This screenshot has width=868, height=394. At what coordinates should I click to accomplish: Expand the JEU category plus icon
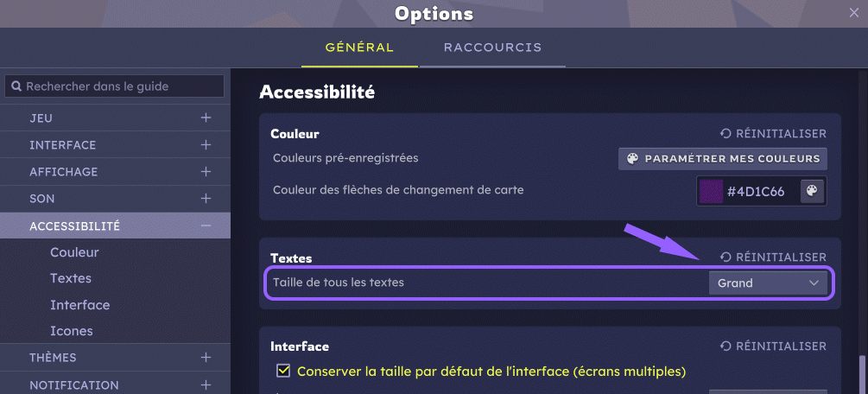click(x=206, y=118)
